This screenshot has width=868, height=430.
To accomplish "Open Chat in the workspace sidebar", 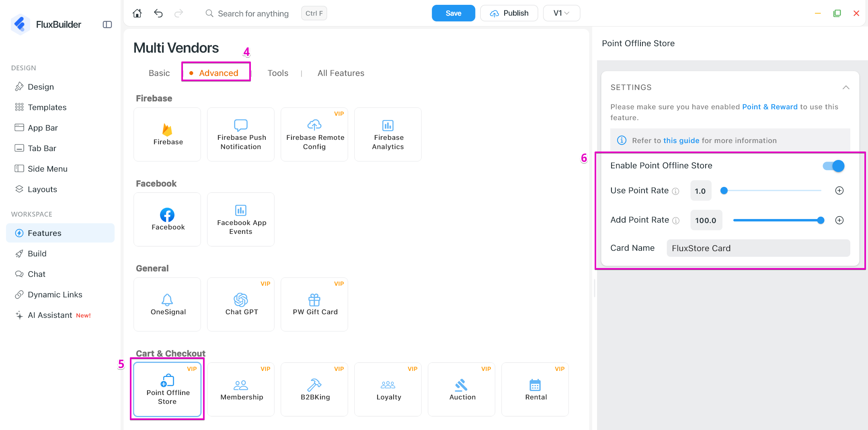I will (60, 274).
